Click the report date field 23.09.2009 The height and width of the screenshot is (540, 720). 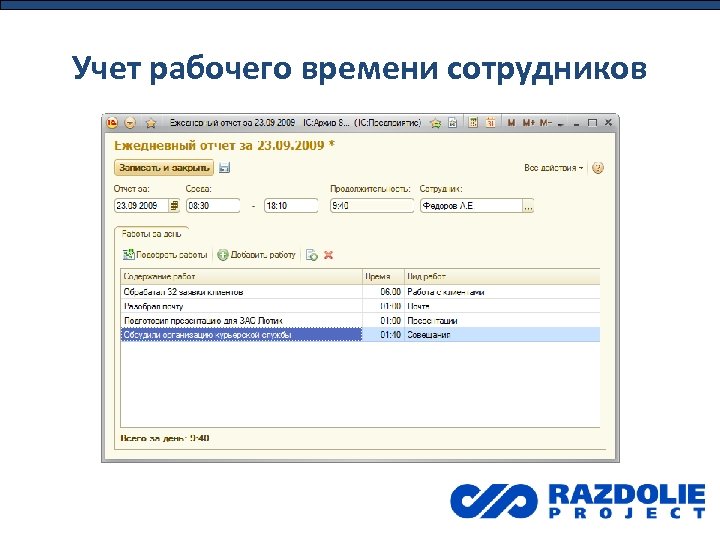click(x=141, y=205)
